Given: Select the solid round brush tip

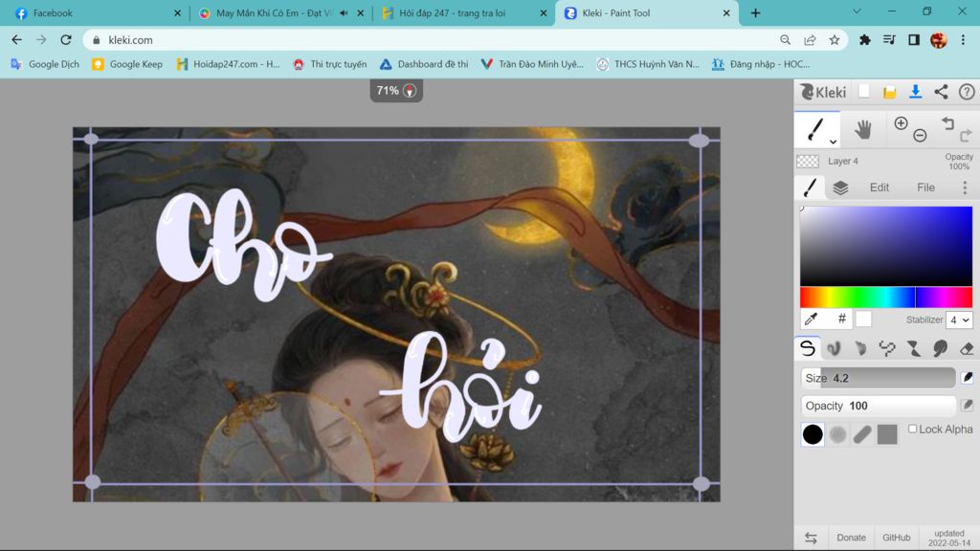Looking at the screenshot, I should pos(813,434).
